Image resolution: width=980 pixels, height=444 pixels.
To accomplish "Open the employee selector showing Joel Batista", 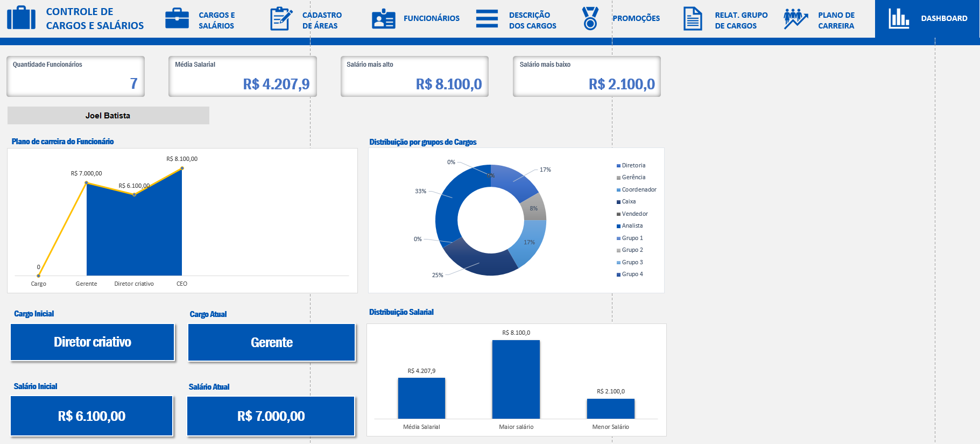I will [x=108, y=116].
